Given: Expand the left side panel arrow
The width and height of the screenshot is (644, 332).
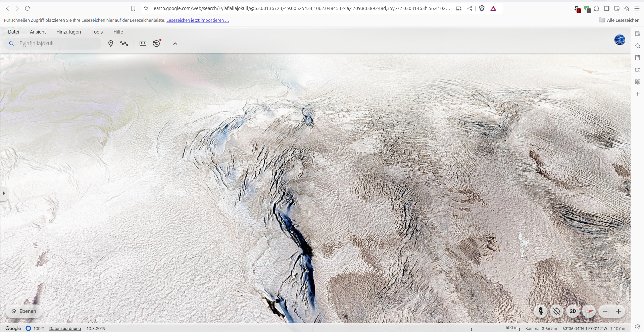Looking at the screenshot, I should tap(4, 193).
